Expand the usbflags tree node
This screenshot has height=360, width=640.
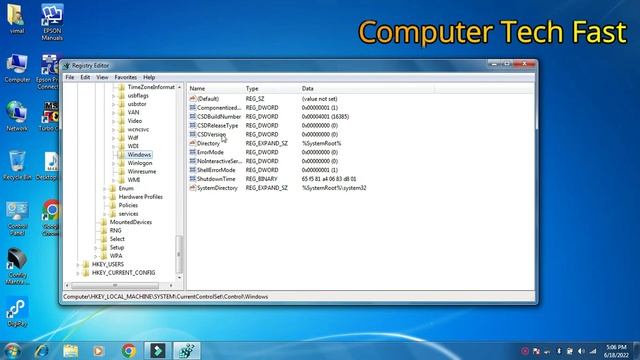[113, 96]
